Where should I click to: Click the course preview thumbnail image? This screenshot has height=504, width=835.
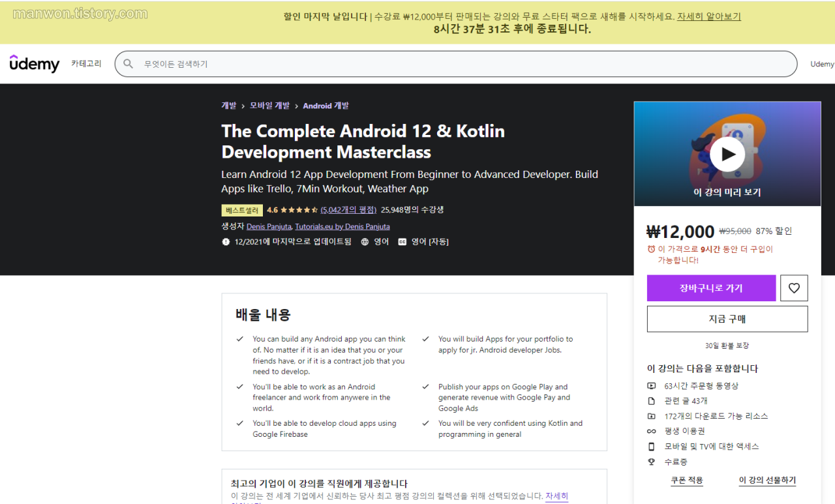727,154
